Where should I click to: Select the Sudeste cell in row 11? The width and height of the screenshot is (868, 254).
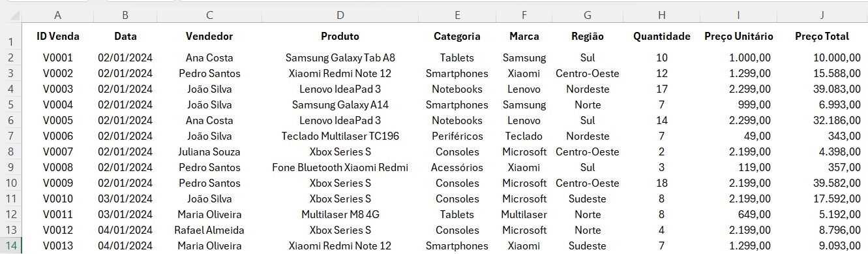(x=588, y=198)
